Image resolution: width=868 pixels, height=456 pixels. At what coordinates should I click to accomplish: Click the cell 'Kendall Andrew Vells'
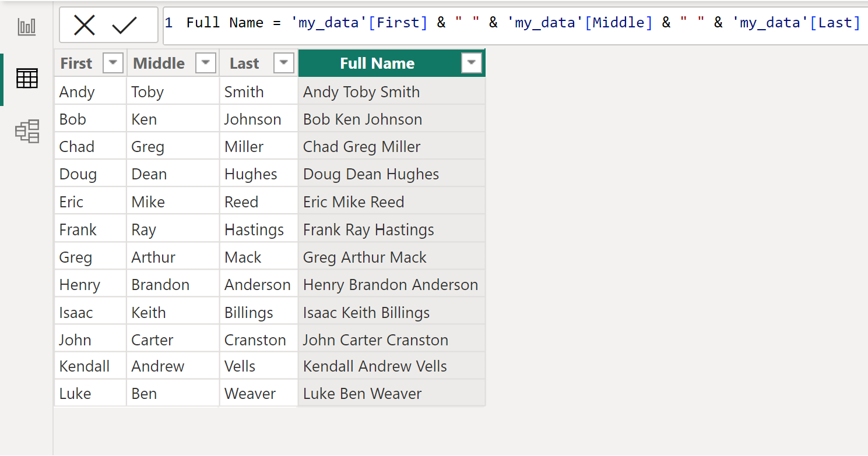(392, 366)
